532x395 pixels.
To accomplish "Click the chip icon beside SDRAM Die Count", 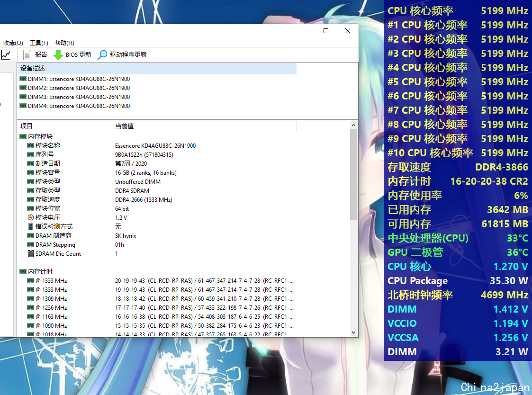I will (30, 253).
